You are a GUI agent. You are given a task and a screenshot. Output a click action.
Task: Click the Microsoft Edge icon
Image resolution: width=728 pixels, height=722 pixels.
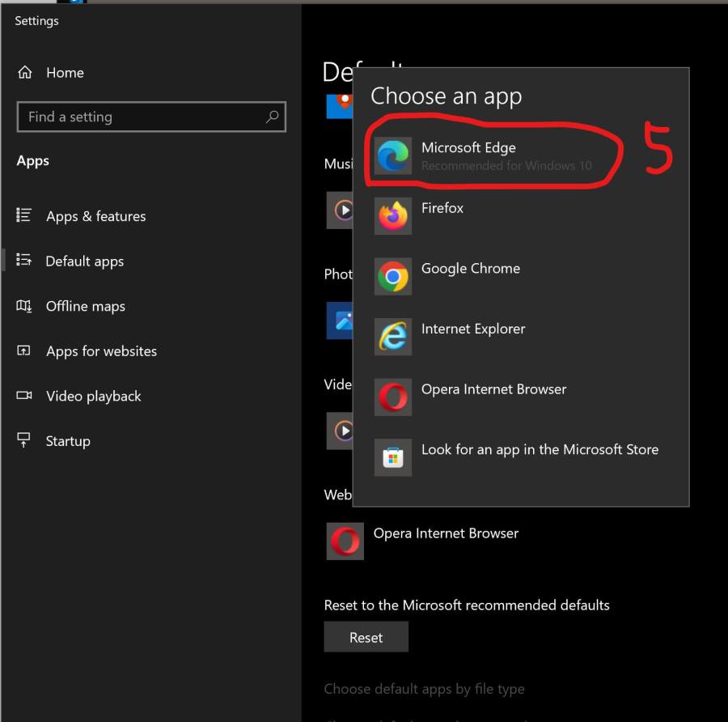point(393,155)
